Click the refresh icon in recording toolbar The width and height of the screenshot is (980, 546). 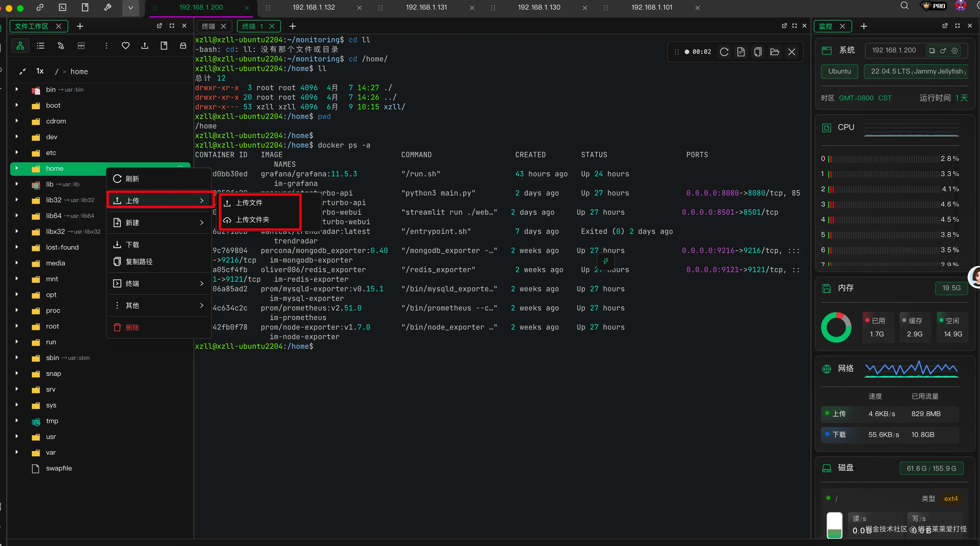tap(724, 52)
